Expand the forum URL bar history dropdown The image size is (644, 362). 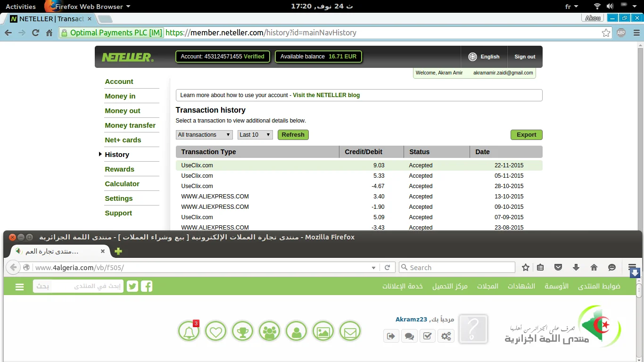pyautogui.click(x=374, y=268)
